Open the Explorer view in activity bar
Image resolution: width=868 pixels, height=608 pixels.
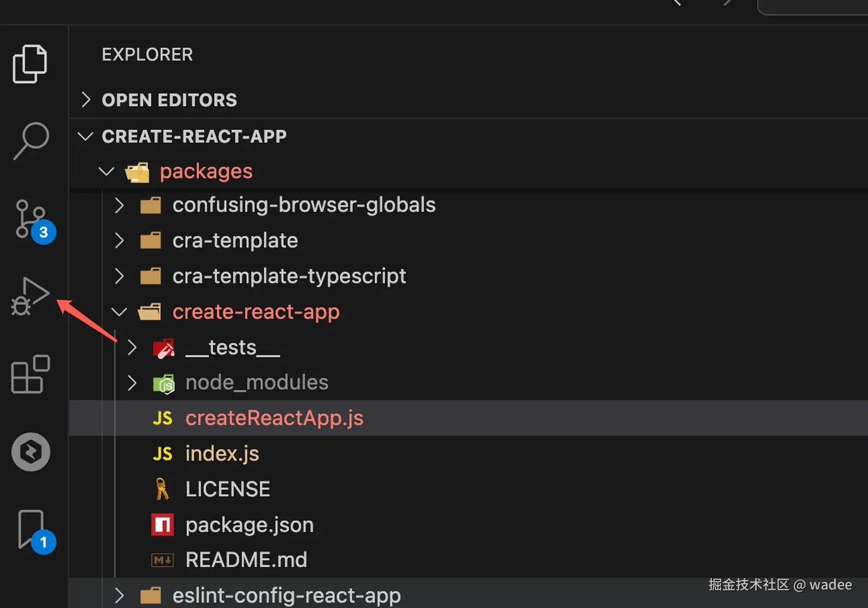(30, 64)
